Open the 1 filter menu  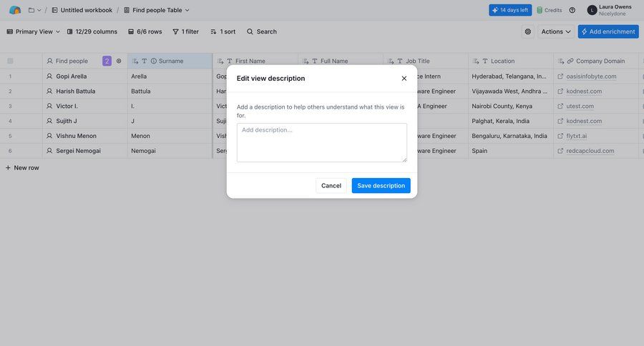[185, 31]
